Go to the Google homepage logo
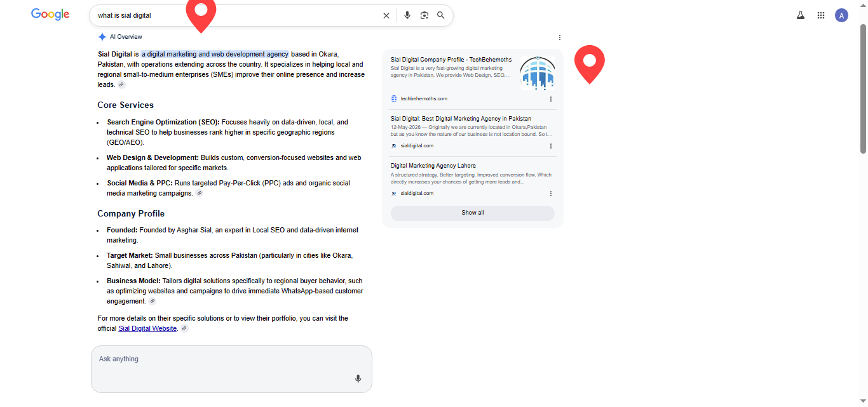Viewport: 868px width, 407px height. (x=50, y=15)
